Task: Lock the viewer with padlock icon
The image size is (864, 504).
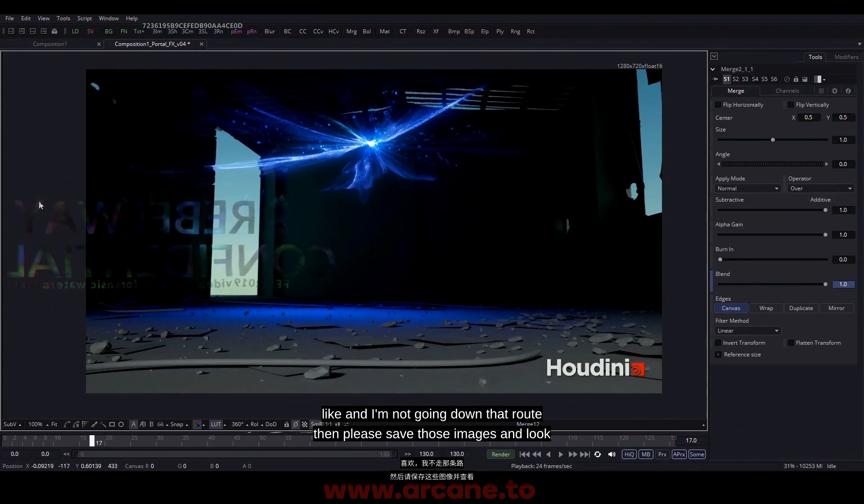Action: [286, 424]
